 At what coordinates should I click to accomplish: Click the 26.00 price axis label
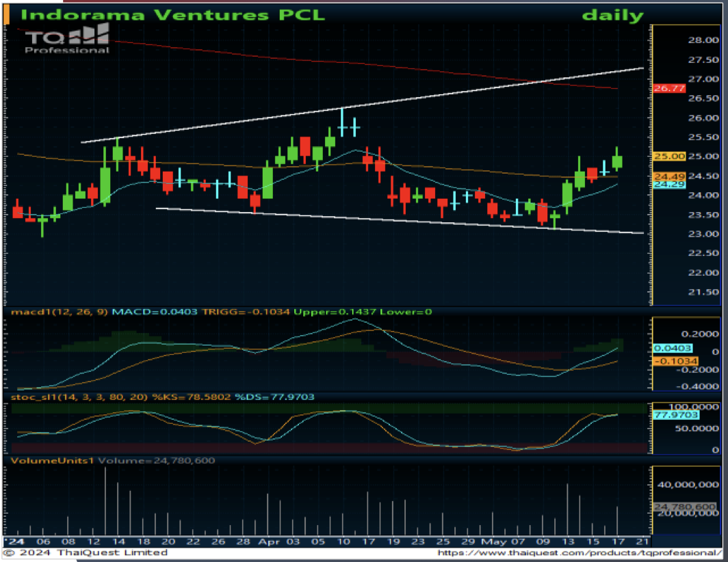pyautogui.click(x=703, y=118)
